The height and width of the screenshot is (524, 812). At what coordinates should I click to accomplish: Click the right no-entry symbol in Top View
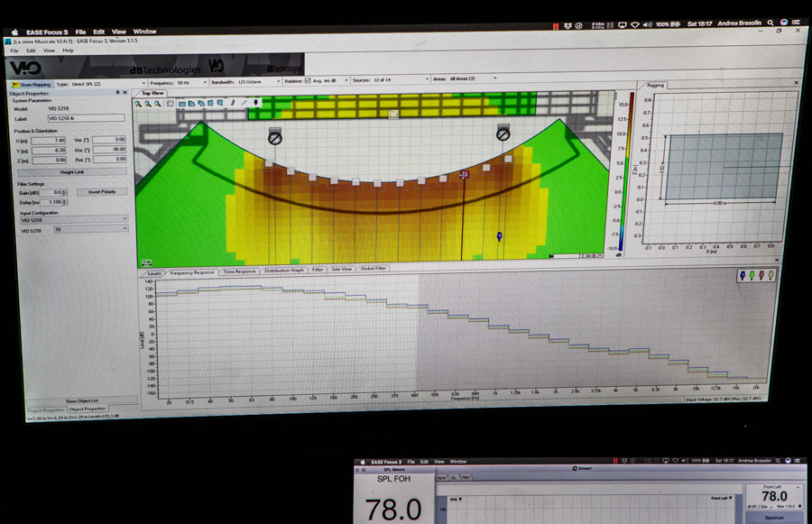click(503, 134)
